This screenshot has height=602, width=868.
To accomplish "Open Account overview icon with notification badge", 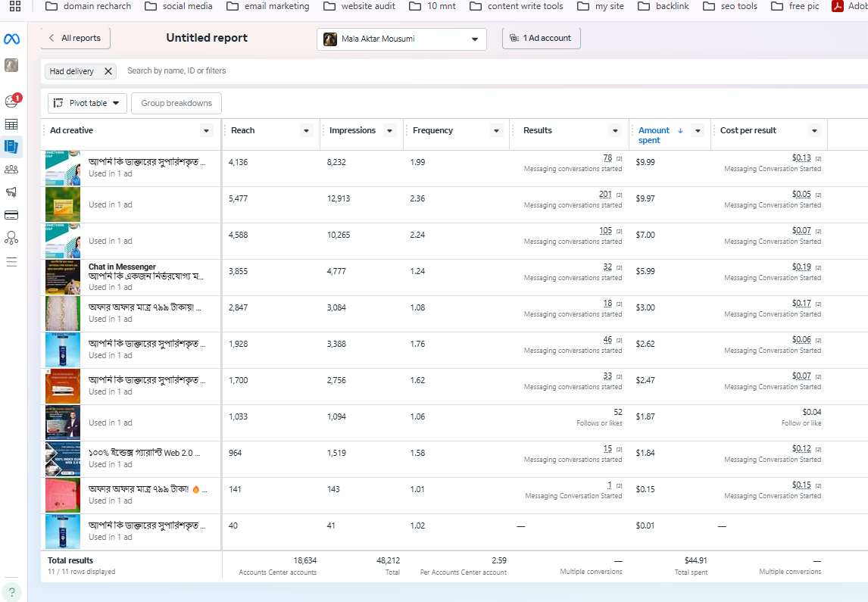I will pos(11,101).
